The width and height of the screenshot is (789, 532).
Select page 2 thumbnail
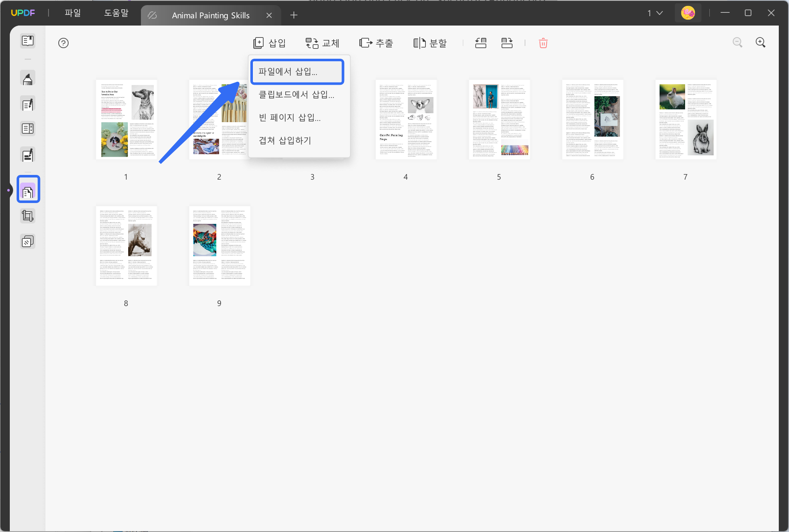(x=219, y=120)
